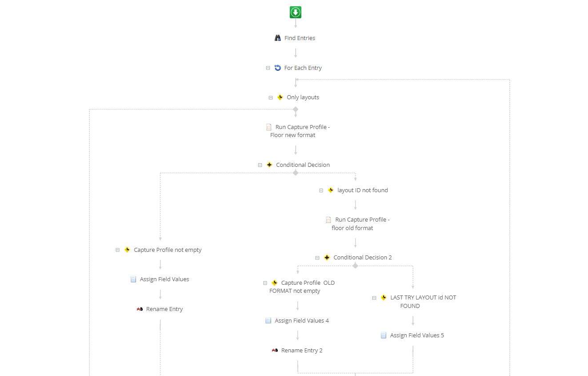Click the Only layouts branch label
The image size is (588, 376).
[x=303, y=97]
